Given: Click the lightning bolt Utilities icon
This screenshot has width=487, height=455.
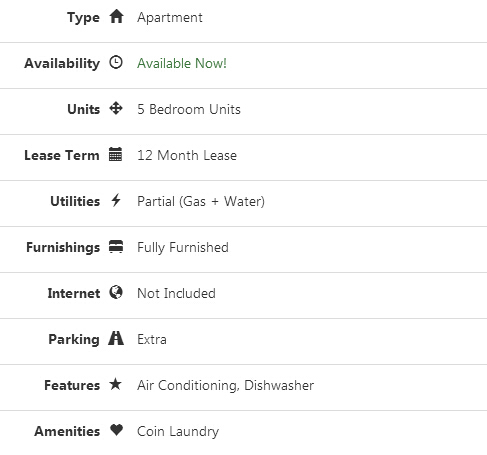Looking at the screenshot, I should (x=116, y=200).
